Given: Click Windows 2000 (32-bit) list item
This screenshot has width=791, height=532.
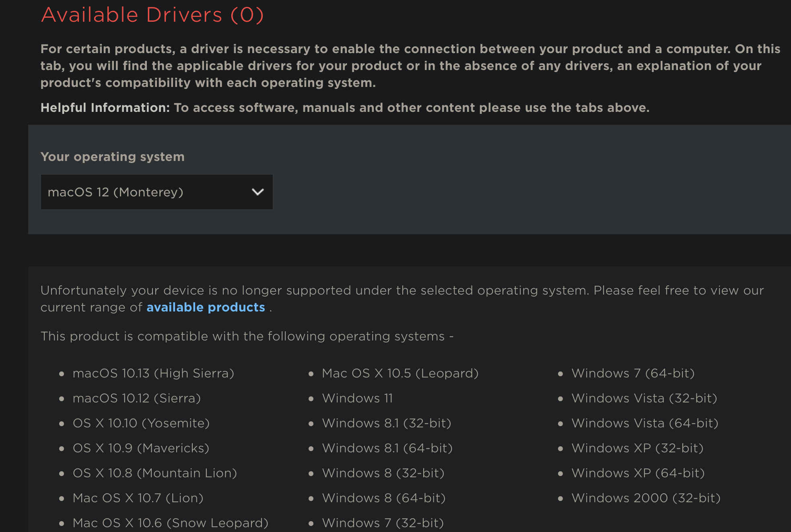Looking at the screenshot, I should [x=646, y=498].
